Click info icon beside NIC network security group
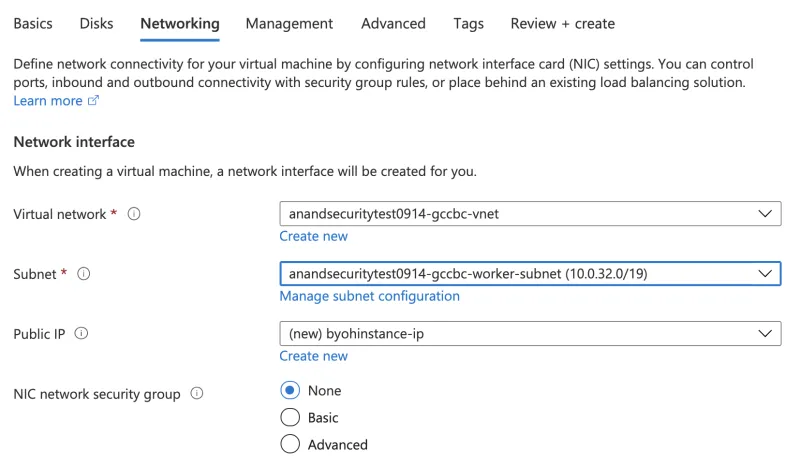 click(196, 394)
